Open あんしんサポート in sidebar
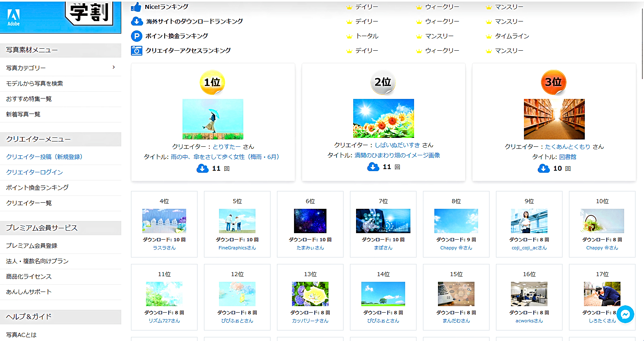Viewport: 644px width, 341px height. (x=29, y=292)
